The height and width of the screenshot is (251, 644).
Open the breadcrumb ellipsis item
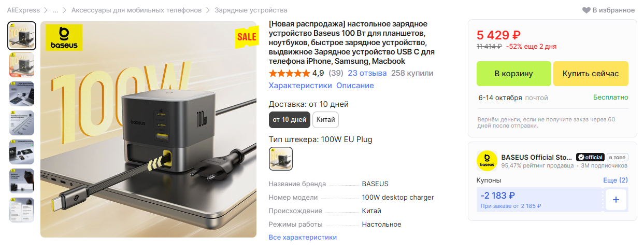[x=55, y=10]
